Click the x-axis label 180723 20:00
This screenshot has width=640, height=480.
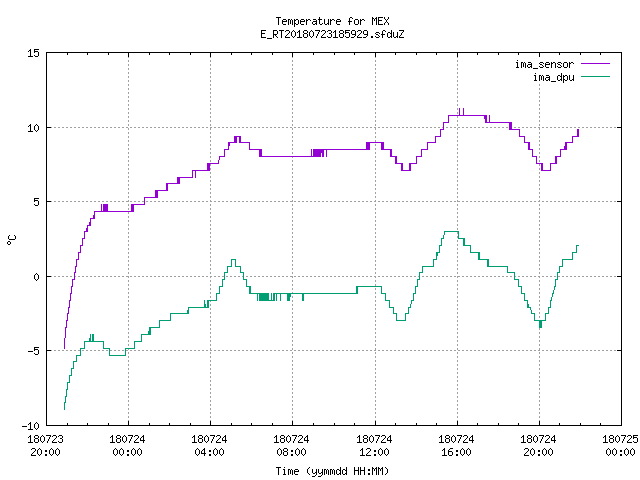pos(45,446)
